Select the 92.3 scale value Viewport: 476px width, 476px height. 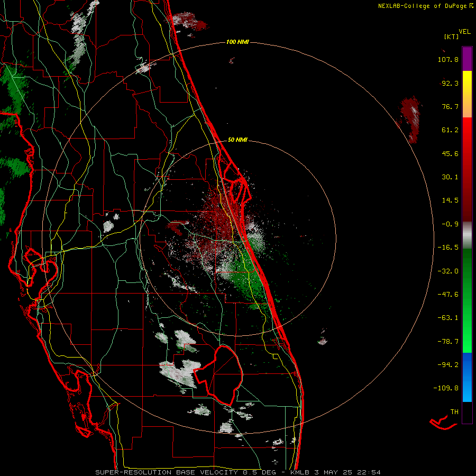click(x=450, y=83)
